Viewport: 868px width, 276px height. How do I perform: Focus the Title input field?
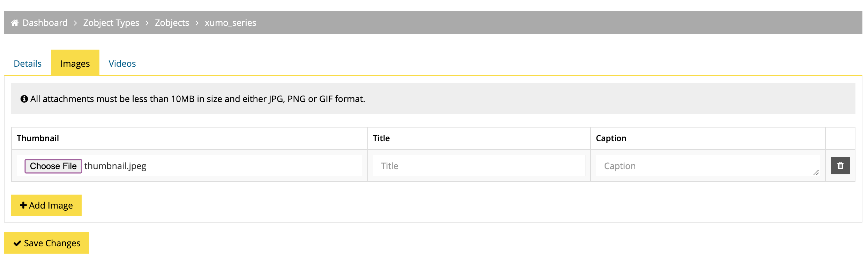point(479,166)
